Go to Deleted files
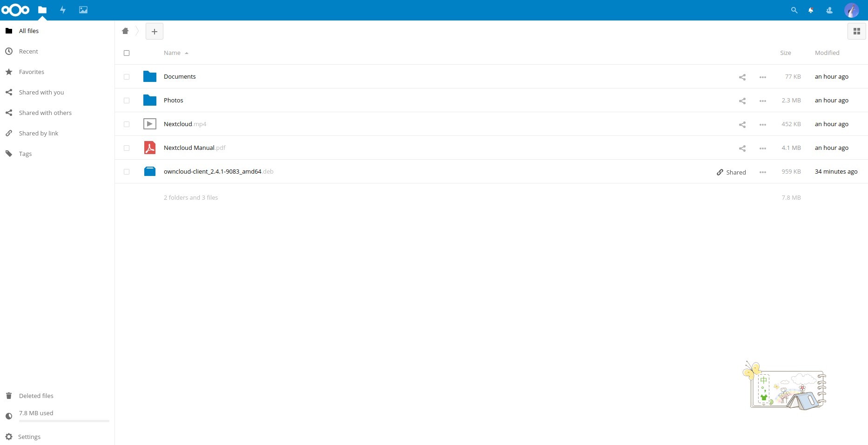 (x=36, y=396)
